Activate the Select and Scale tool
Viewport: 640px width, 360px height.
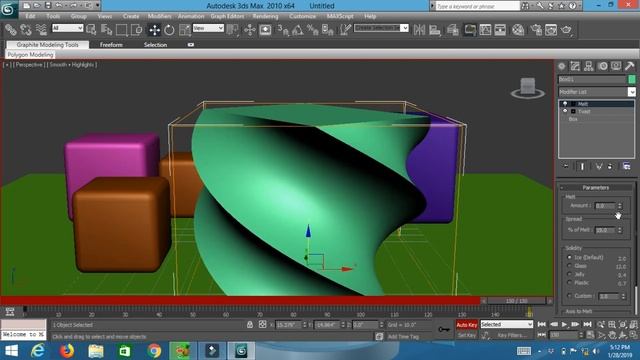[x=185, y=30]
